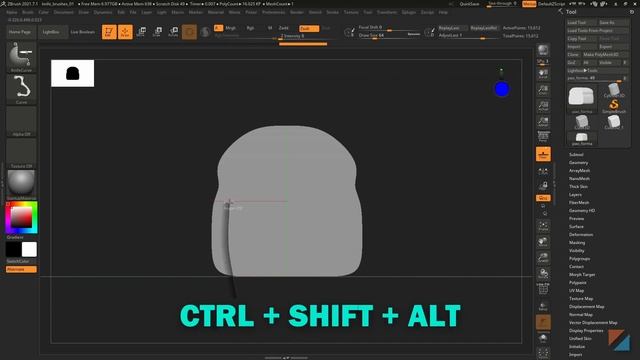The height and width of the screenshot is (360, 640).
Task: Open the Alpha Off selector
Action: (21, 121)
